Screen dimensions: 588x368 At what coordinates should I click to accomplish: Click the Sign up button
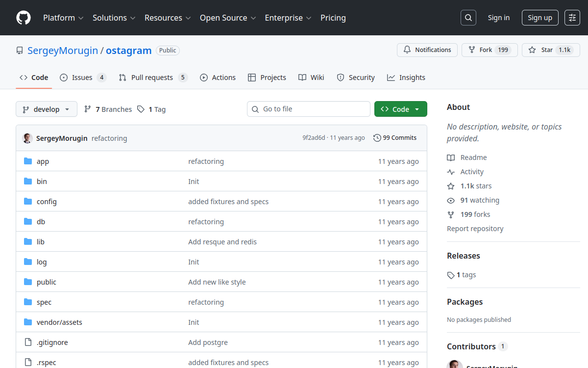click(540, 18)
